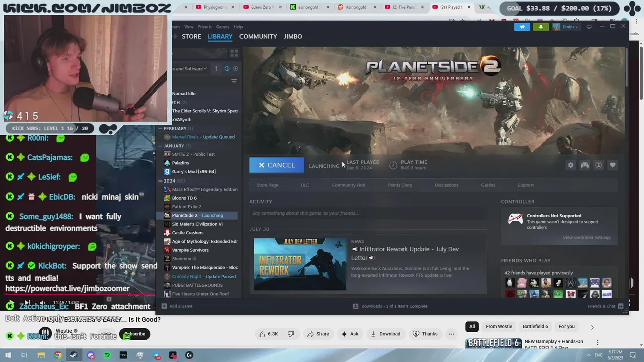Image resolution: width=644 pixels, height=362 pixels.
Task: Open the Games menu in Steam
Action: pyautogui.click(x=223, y=27)
